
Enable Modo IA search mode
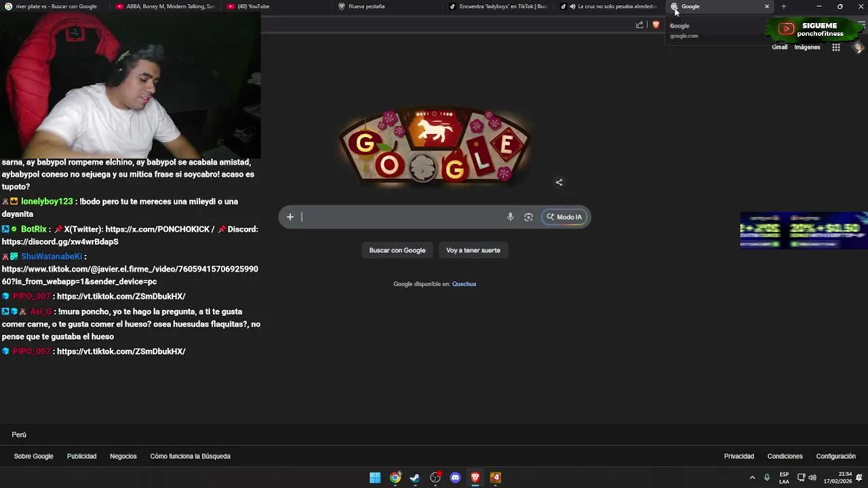tap(564, 217)
